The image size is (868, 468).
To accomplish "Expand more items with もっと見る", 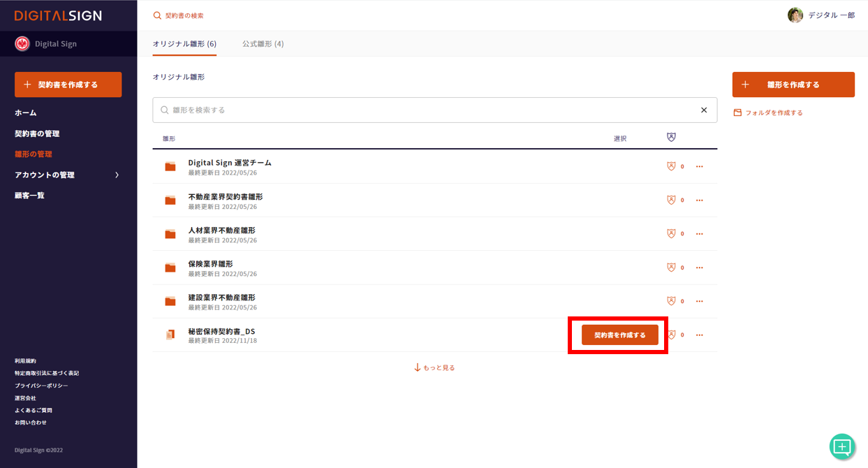I will (434, 367).
